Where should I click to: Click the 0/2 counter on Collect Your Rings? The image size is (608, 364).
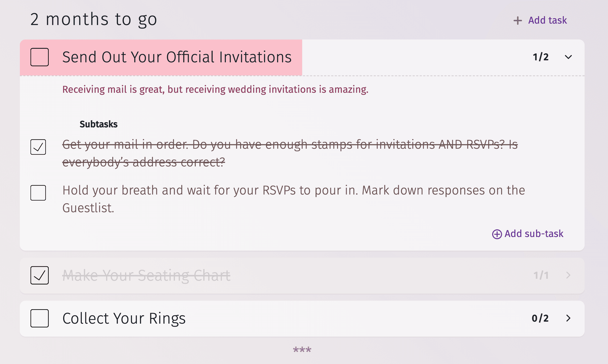point(540,318)
